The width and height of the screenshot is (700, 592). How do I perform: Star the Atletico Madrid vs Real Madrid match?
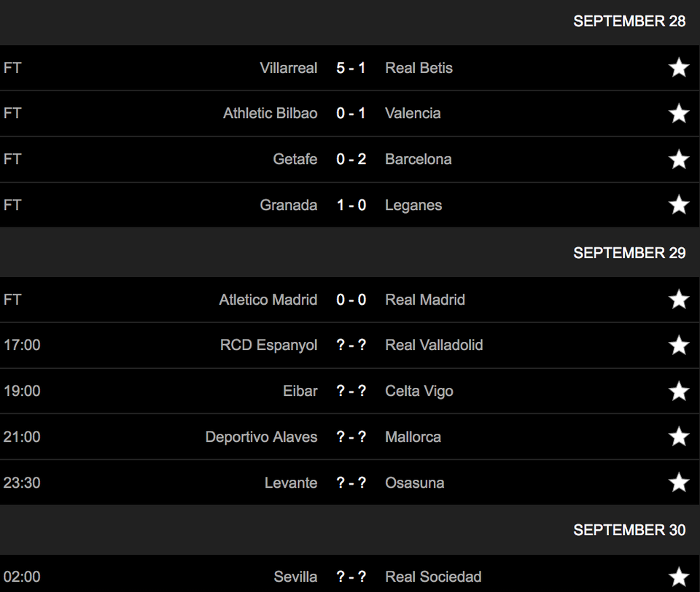pyautogui.click(x=679, y=299)
